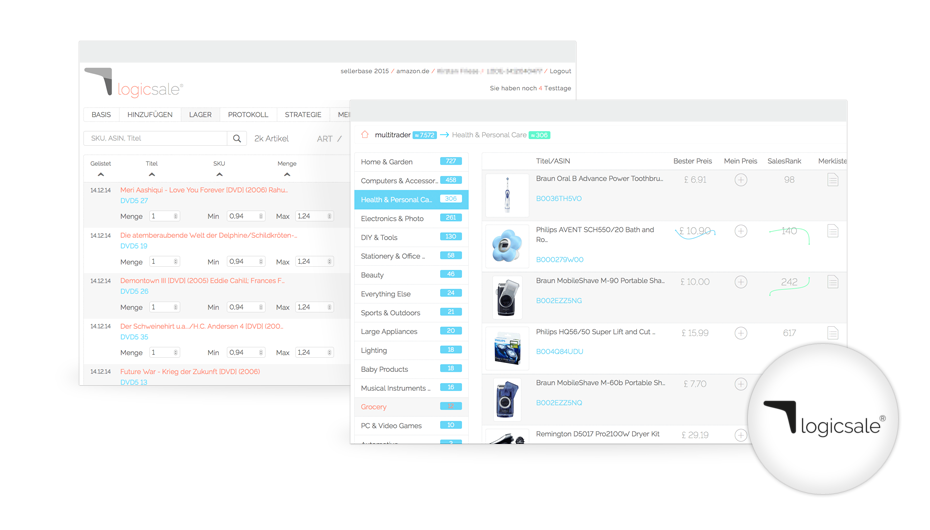
Task: Adjust Menge stepper for Meri Aashiqui row
Action: click(176, 216)
